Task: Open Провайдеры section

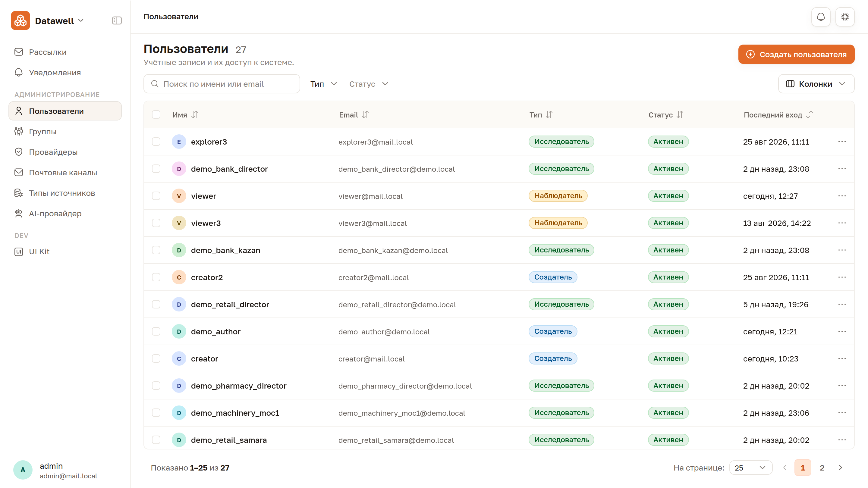Action: pyautogui.click(x=65, y=152)
